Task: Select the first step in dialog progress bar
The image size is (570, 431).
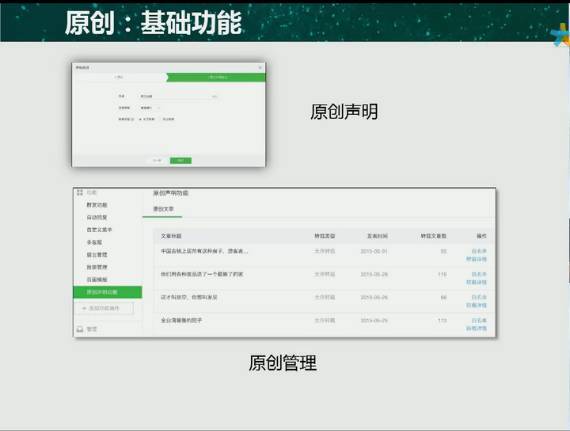Action: click(x=120, y=77)
